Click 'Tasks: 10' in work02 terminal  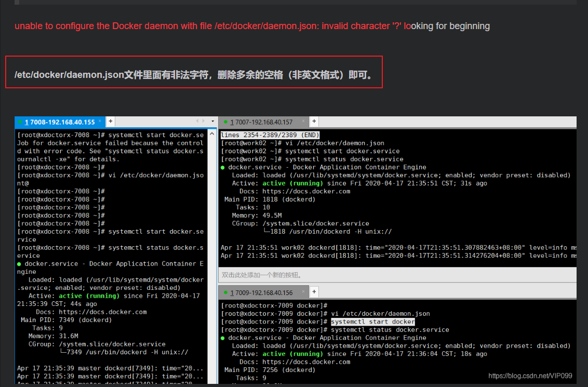[253, 207]
